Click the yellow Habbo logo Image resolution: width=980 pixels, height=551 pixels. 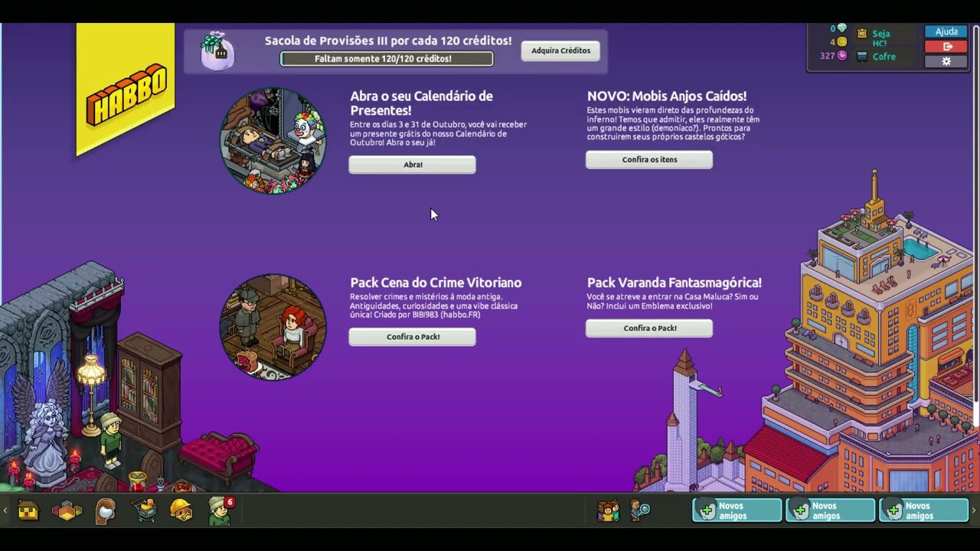126,90
